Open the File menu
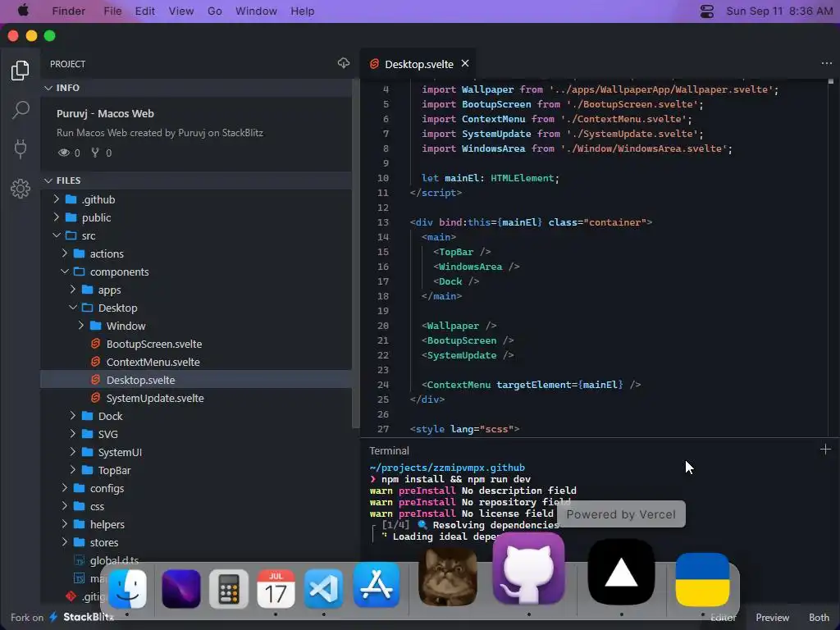The width and height of the screenshot is (840, 630). pyautogui.click(x=112, y=11)
